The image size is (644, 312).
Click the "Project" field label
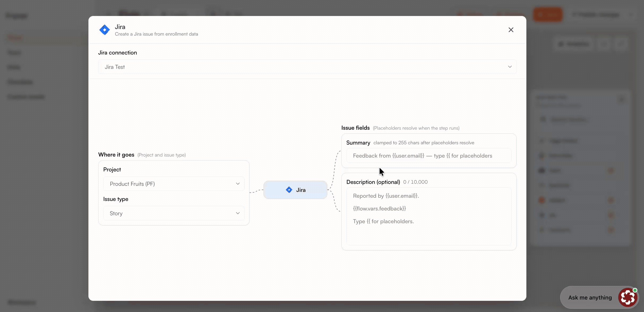(112, 170)
